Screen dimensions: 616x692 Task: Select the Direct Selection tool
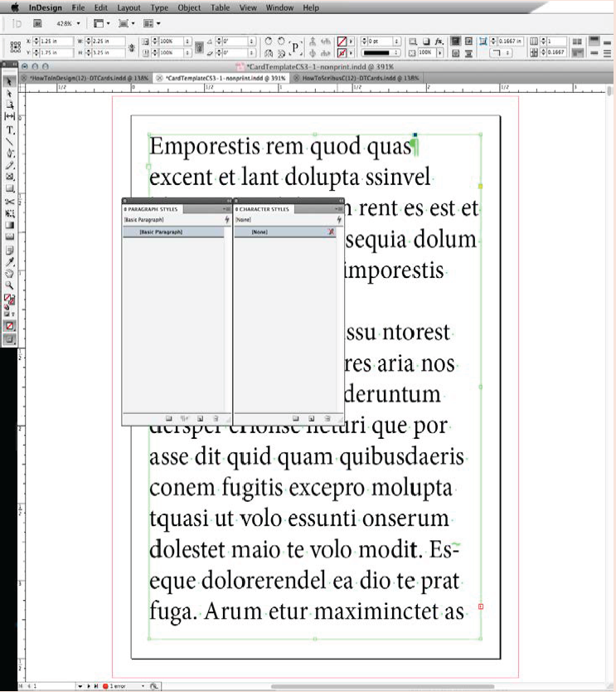(11, 95)
